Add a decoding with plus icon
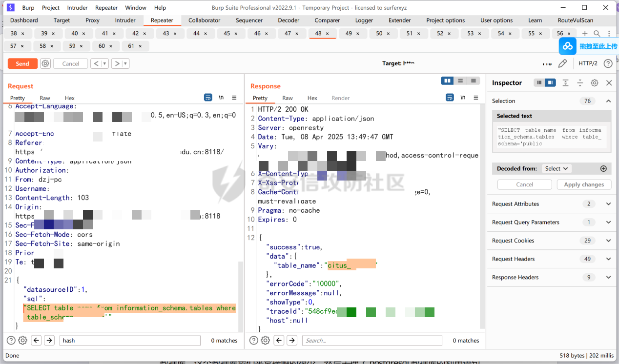 click(x=603, y=168)
